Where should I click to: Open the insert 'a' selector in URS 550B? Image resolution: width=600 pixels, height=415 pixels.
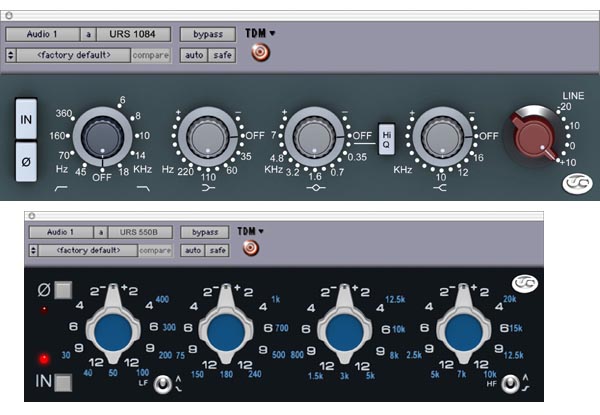click(x=101, y=232)
